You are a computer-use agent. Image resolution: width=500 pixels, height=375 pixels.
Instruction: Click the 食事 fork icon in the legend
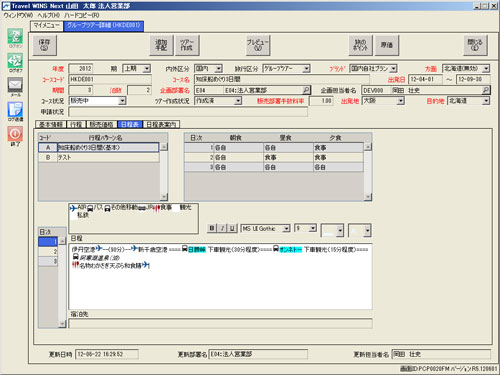(157, 208)
